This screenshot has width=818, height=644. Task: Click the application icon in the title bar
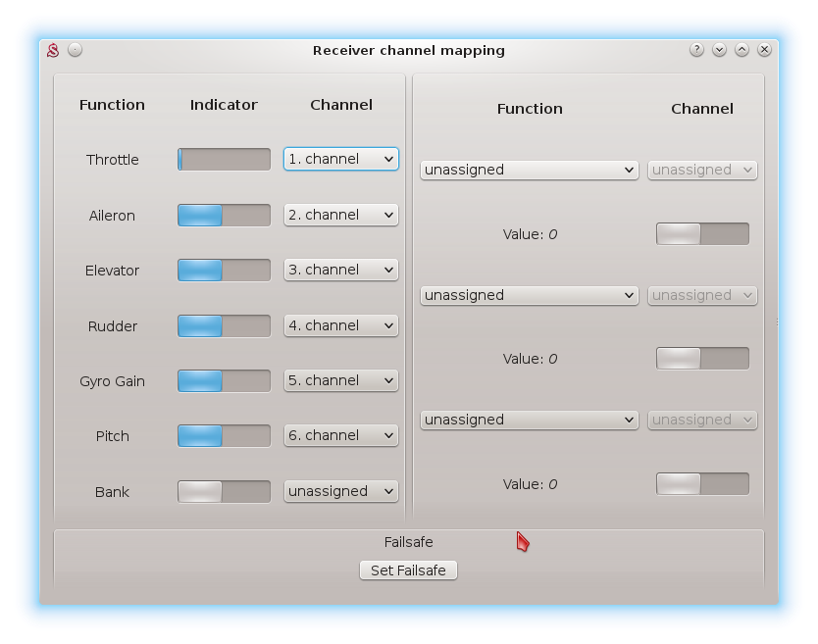(55, 50)
